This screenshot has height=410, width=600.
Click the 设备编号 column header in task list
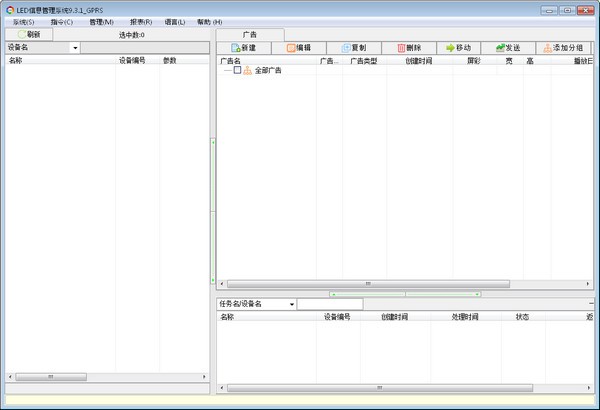337,317
